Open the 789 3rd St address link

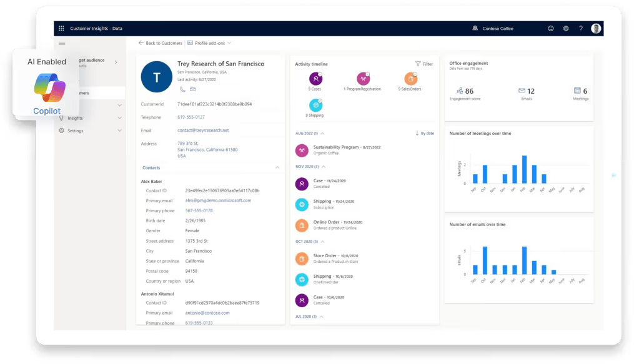[x=207, y=150]
